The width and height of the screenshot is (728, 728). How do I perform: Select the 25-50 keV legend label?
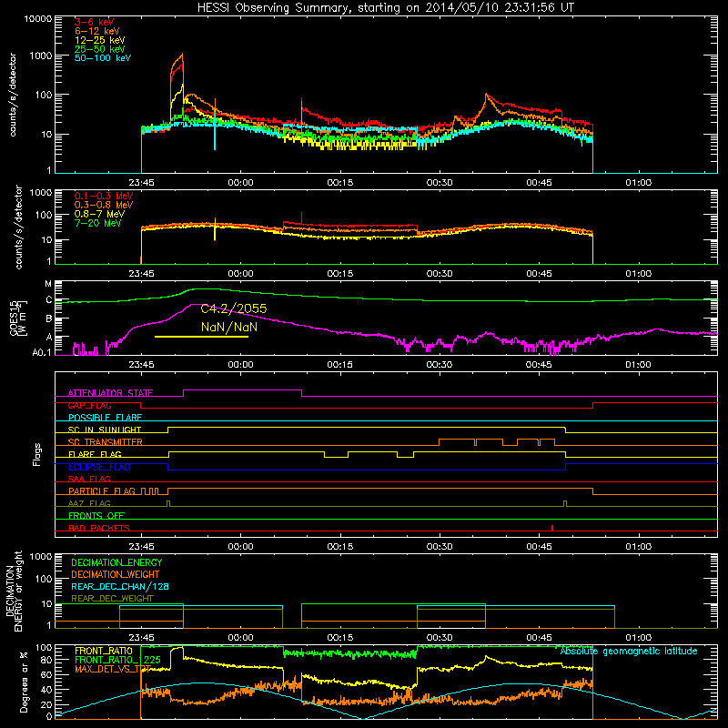99,49
